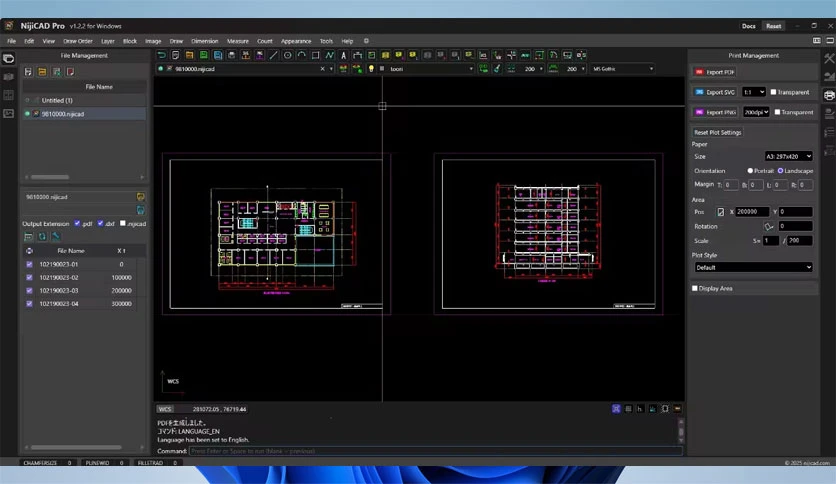Select the Circle drawing tool

tap(287, 55)
